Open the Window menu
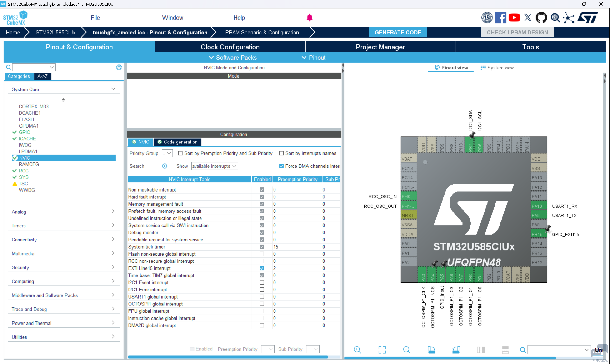Screen dimensions: 610x364 coord(173,18)
